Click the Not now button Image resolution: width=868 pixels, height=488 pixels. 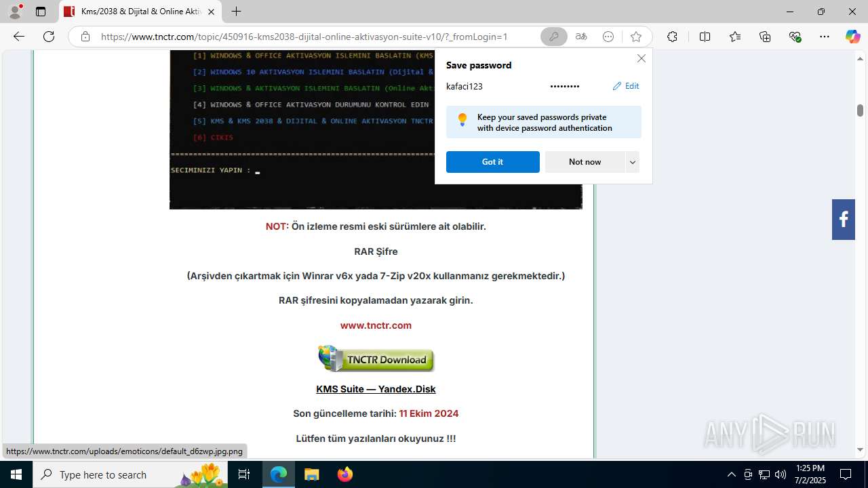tap(585, 162)
